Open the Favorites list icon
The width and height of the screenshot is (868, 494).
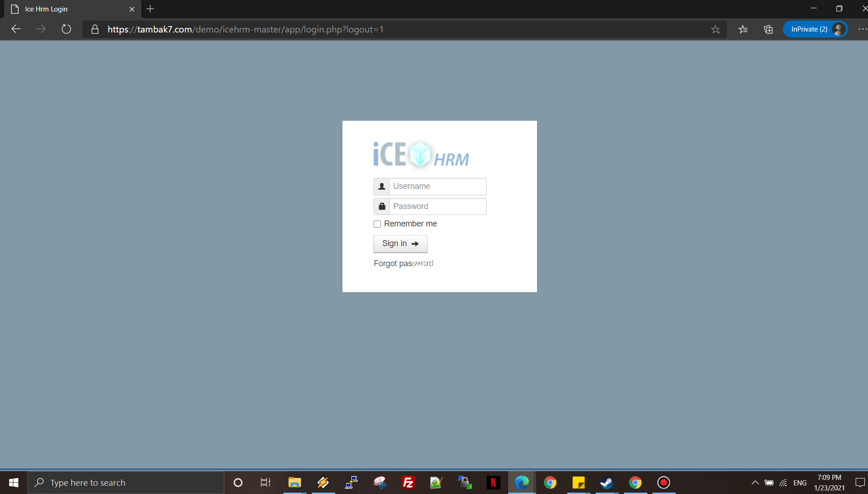(743, 30)
